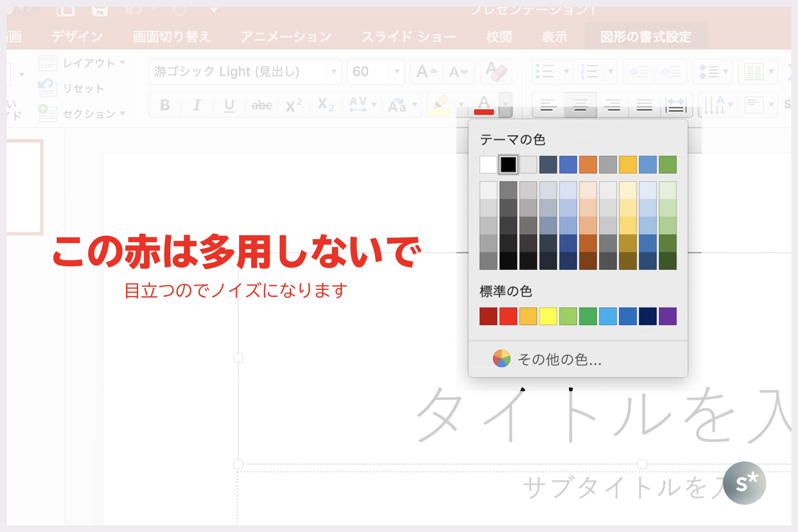Open the font name dropdown
This screenshot has height=532, width=798.
click(334, 72)
